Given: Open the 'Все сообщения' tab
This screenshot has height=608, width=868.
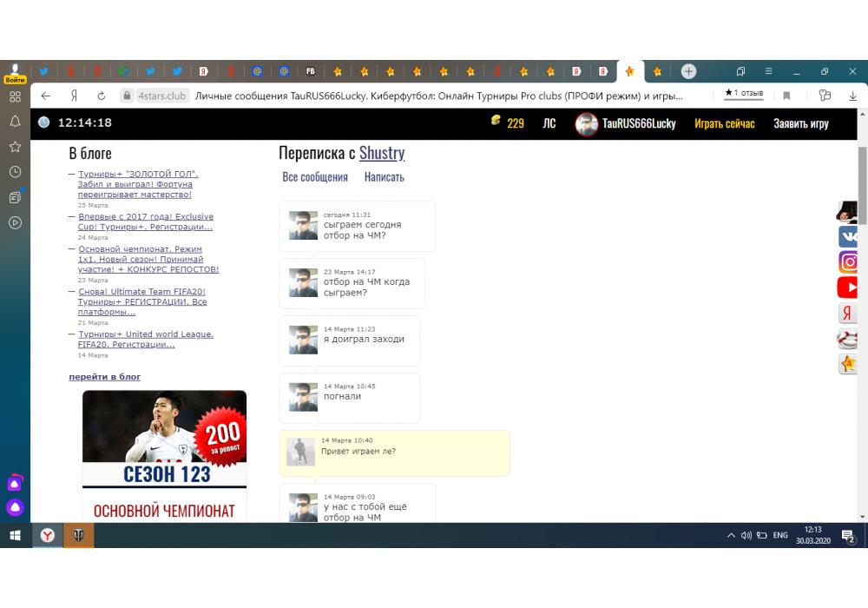Looking at the screenshot, I should (x=315, y=177).
